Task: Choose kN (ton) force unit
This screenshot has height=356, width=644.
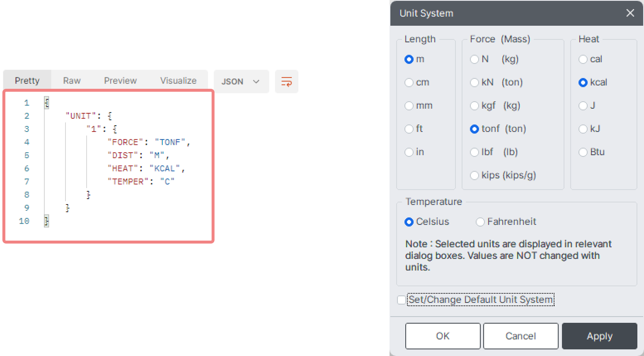Action: tap(475, 83)
